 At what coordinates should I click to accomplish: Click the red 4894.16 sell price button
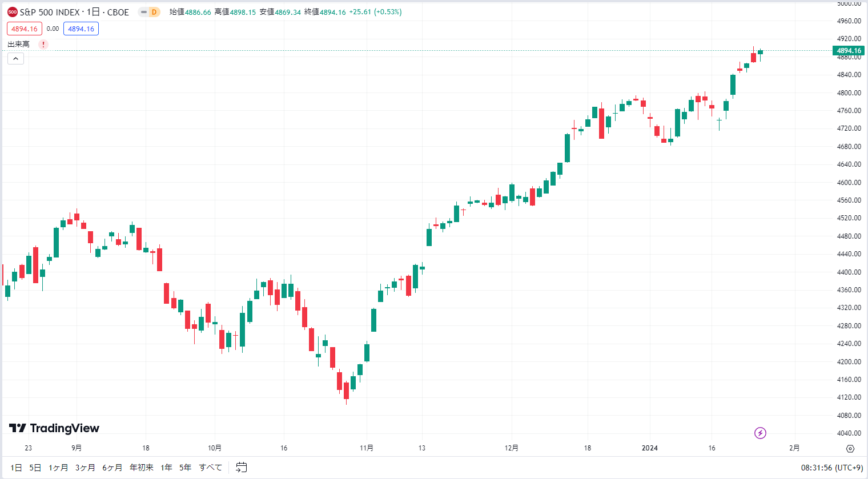pos(25,29)
